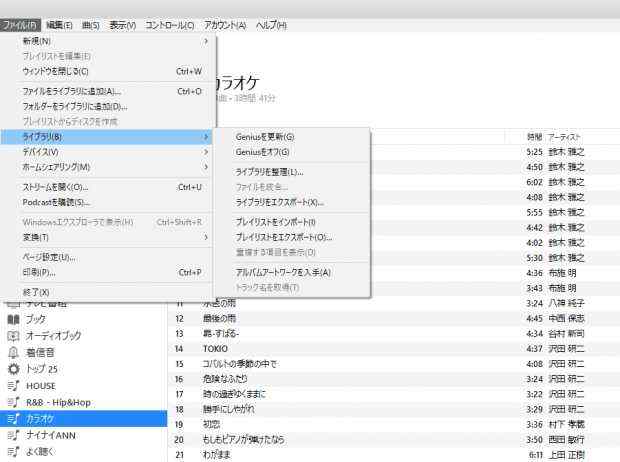Image resolution: width=620 pixels, height=462 pixels.
Task: Open the コントロール(C) menu
Action: 170,25
